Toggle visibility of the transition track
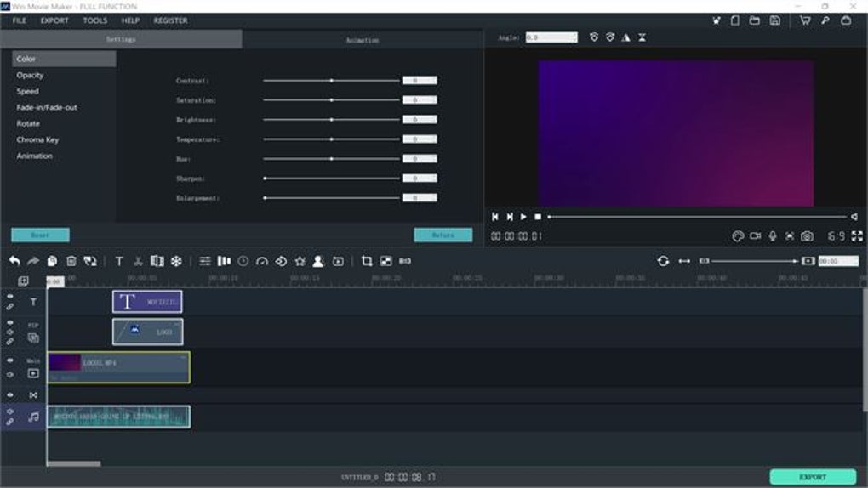 [x=10, y=395]
